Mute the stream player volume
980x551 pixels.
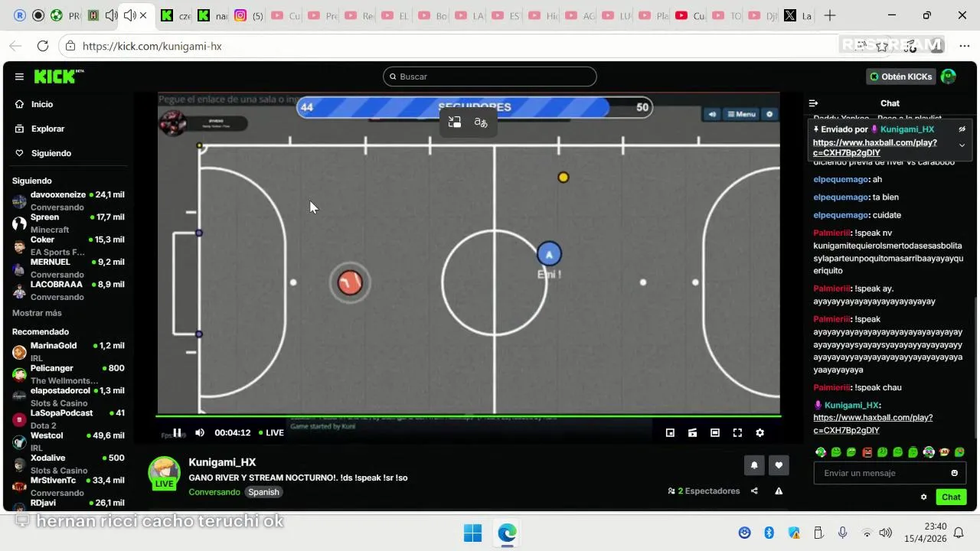pyautogui.click(x=200, y=432)
